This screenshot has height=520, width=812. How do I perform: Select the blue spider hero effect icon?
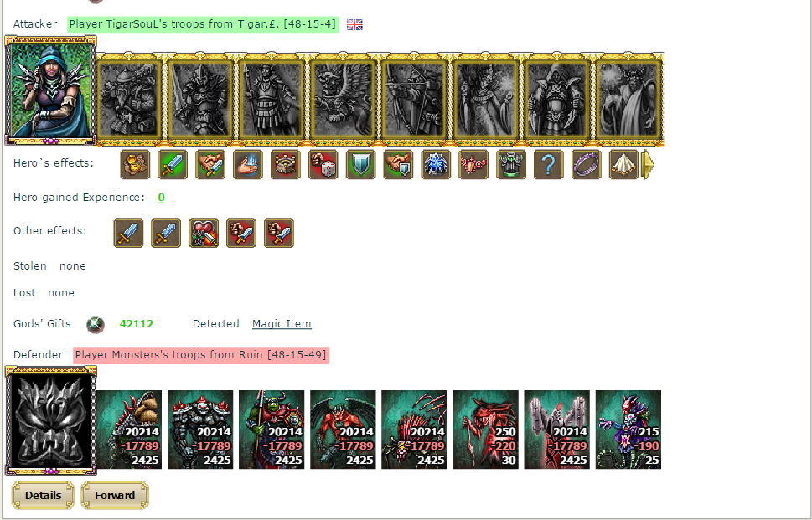pos(436,164)
